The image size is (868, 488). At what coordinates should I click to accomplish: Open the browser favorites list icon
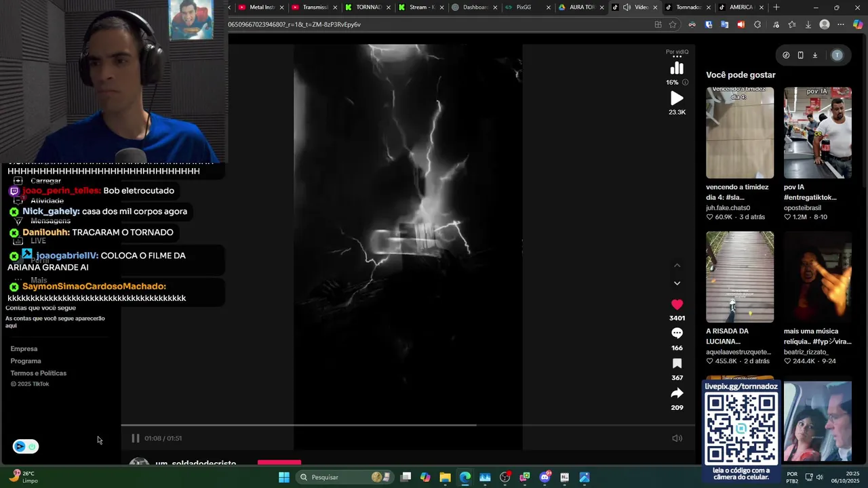point(791,24)
